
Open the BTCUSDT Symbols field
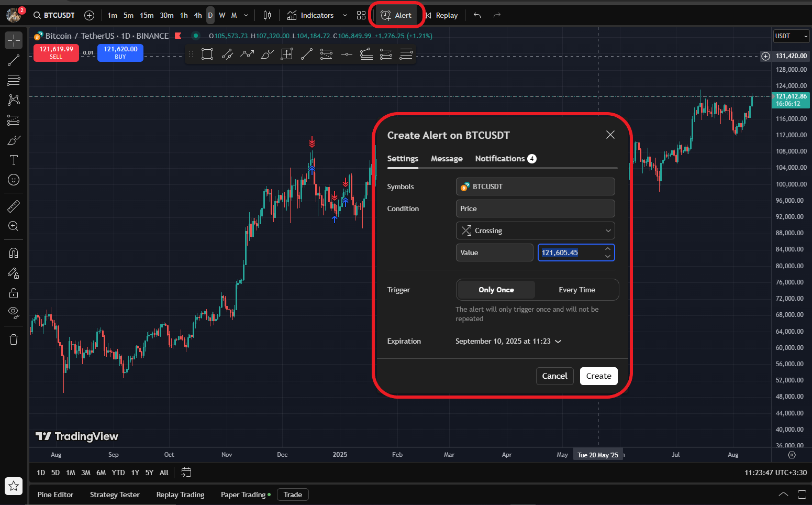point(535,186)
